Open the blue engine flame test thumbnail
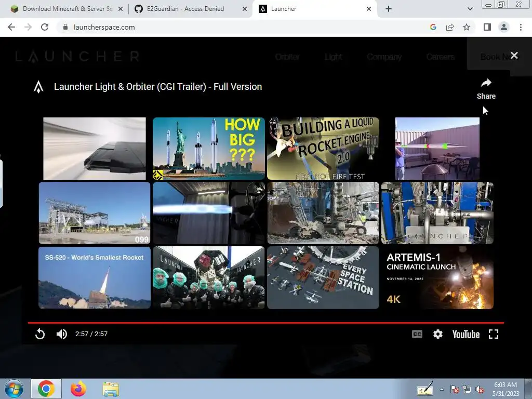 click(209, 212)
